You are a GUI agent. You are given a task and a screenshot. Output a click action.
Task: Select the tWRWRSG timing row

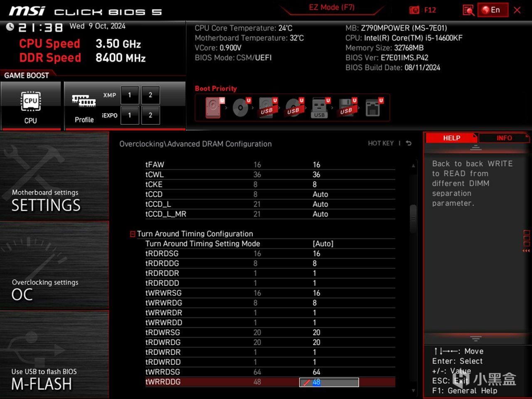click(270, 293)
